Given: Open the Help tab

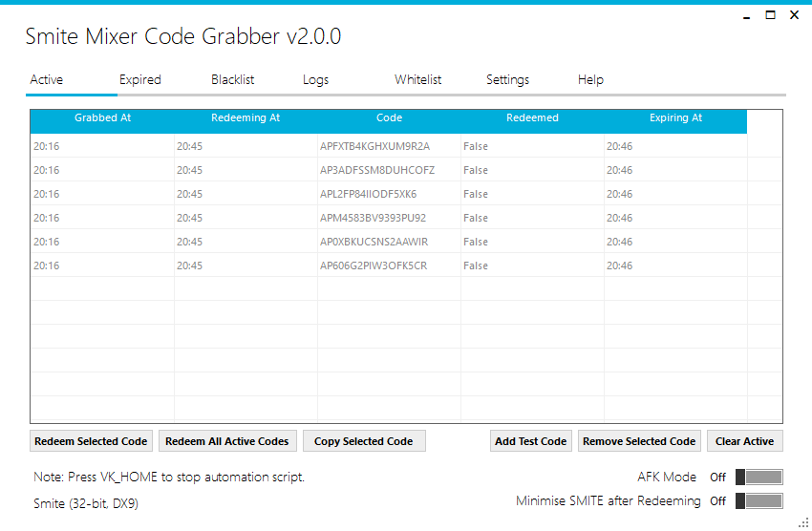Looking at the screenshot, I should click(591, 79).
